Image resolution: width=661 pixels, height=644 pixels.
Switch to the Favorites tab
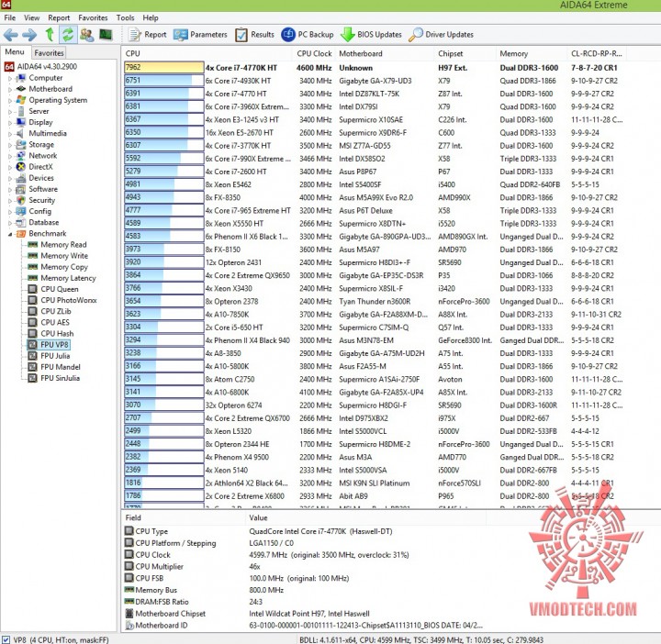(49, 52)
